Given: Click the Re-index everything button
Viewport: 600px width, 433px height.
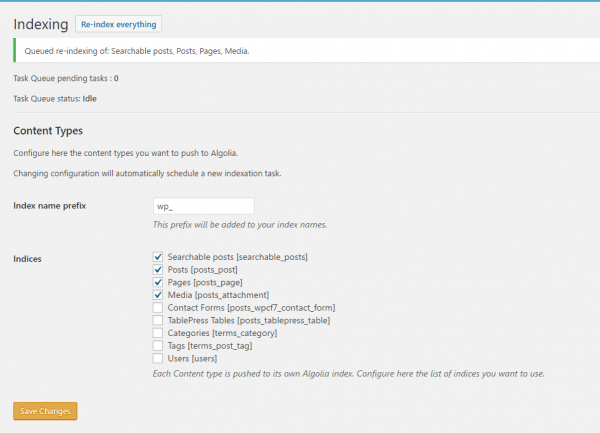Looking at the screenshot, I should [119, 24].
